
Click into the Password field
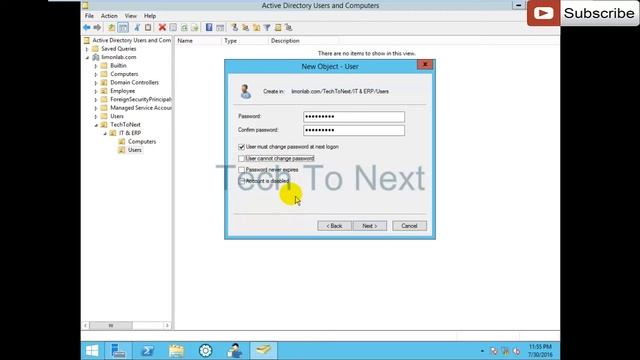coord(354,117)
